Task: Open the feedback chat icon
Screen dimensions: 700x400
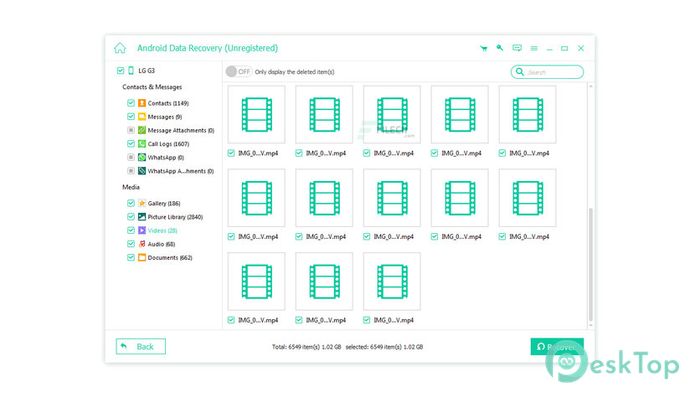Action: (x=517, y=48)
